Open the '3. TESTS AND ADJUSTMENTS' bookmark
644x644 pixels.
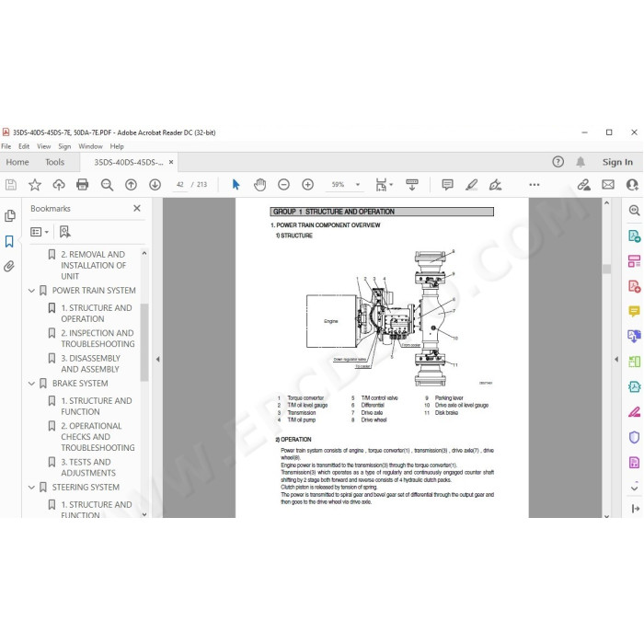(88, 467)
